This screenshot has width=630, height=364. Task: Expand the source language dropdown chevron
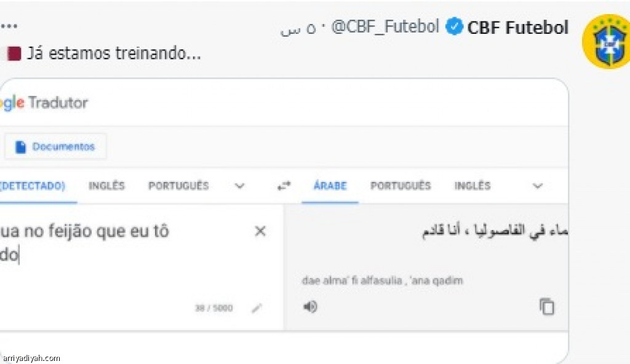pyautogui.click(x=240, y=186)
